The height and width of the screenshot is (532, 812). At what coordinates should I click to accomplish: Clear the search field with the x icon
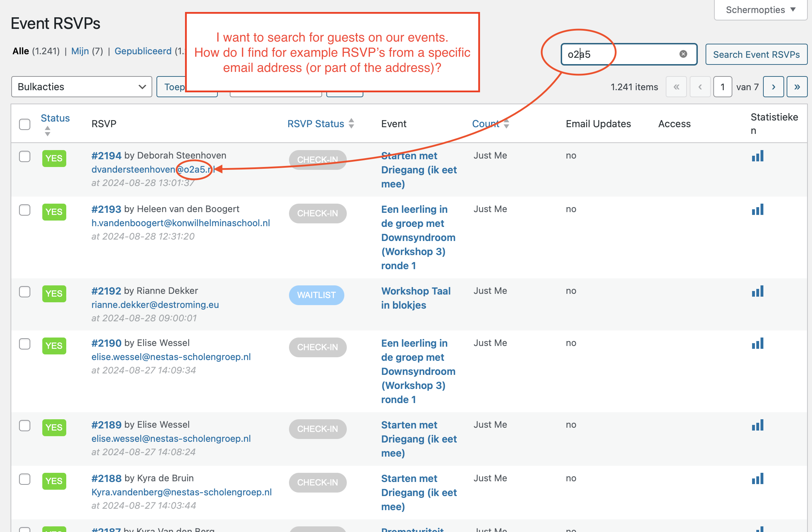pos(683,54)
